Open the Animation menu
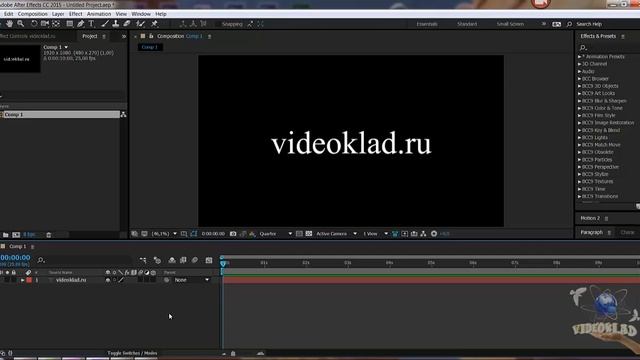The height and width of the screenshot is (360, 640). click(x=99, y=14)
